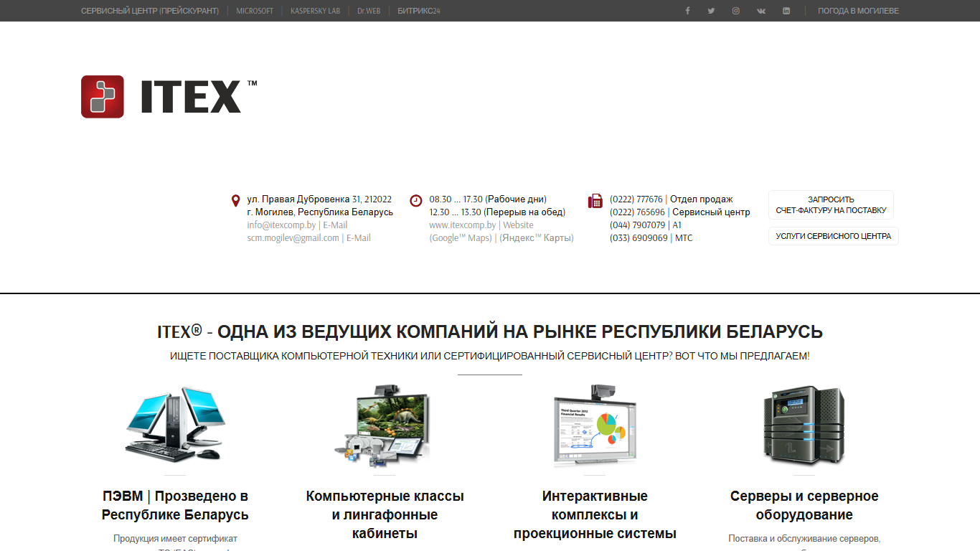Open Компьютерные классы и лингафонные кабинеты heading

pos(385,514)
